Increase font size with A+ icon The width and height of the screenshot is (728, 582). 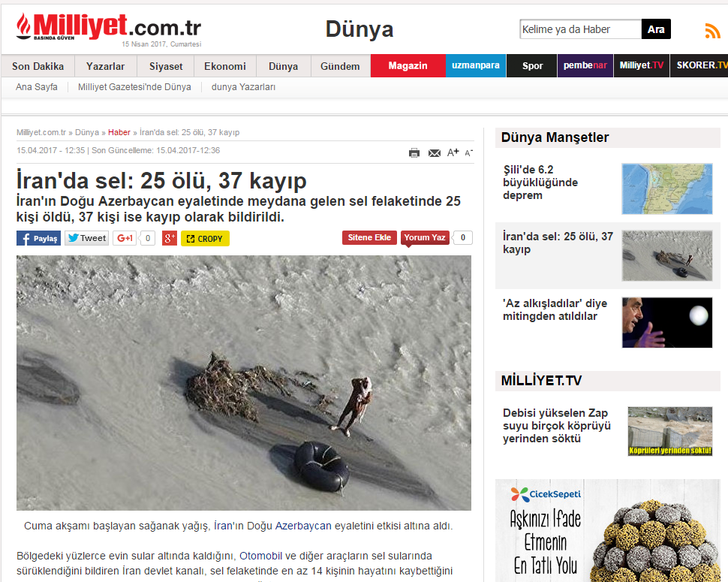(453, 152)
